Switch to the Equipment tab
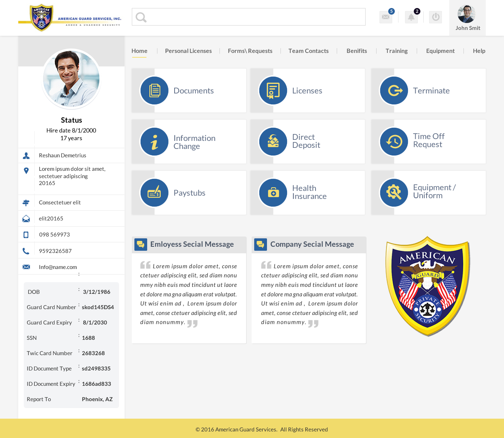Screen dimensions: 504x438 pos(440,51)
